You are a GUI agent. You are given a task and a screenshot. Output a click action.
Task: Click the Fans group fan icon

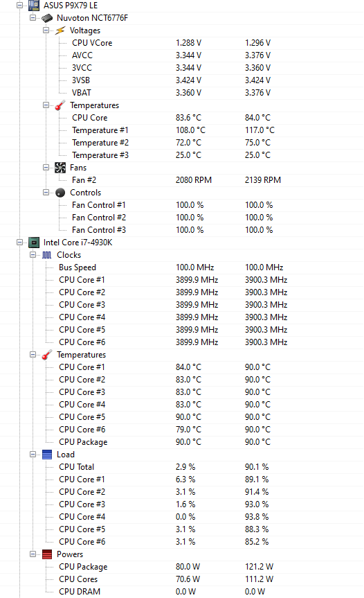[x=60, y=168]
